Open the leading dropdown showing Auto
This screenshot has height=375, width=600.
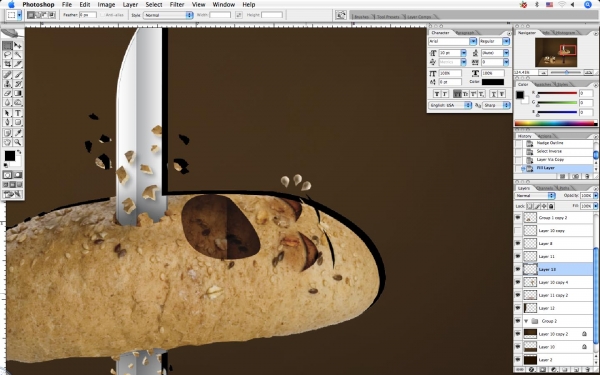(506, 53)
